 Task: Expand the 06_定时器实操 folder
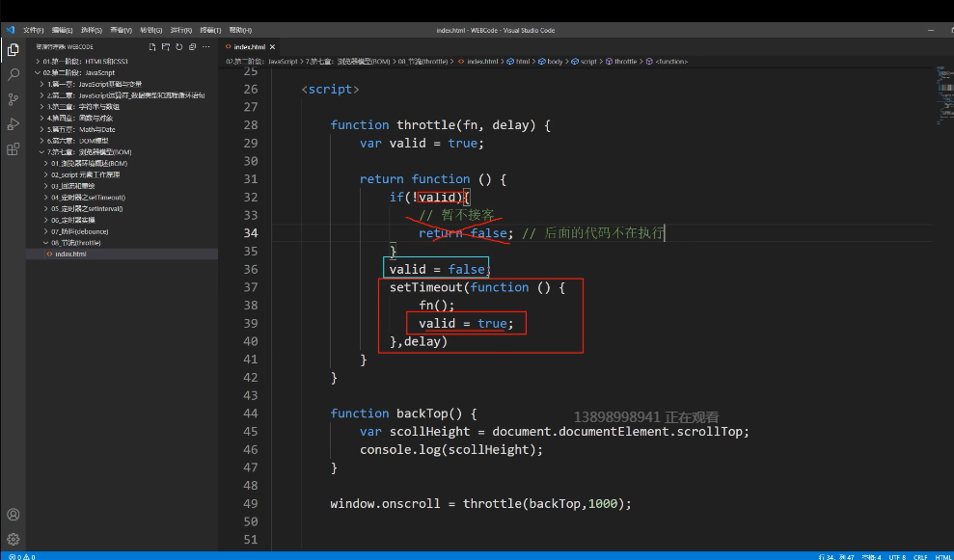click(122, 220)
